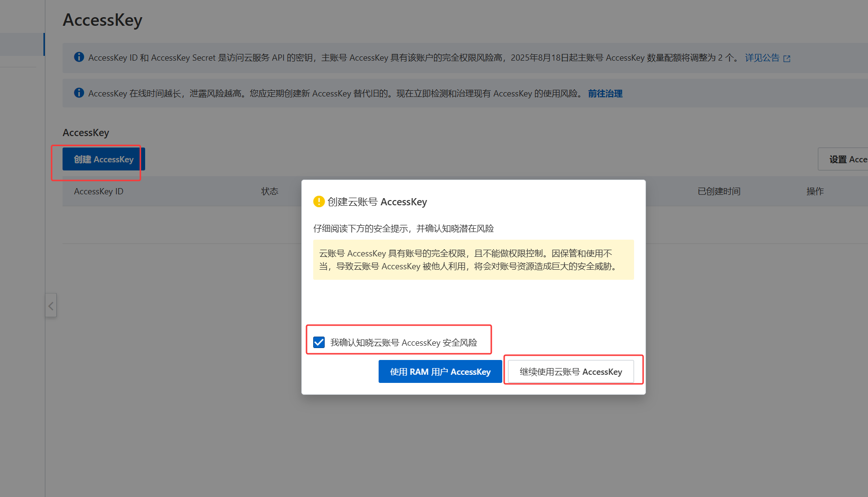This screenshot has width=868, height=497.
Task: Click the 操作 column header
Action: point(815,191)
